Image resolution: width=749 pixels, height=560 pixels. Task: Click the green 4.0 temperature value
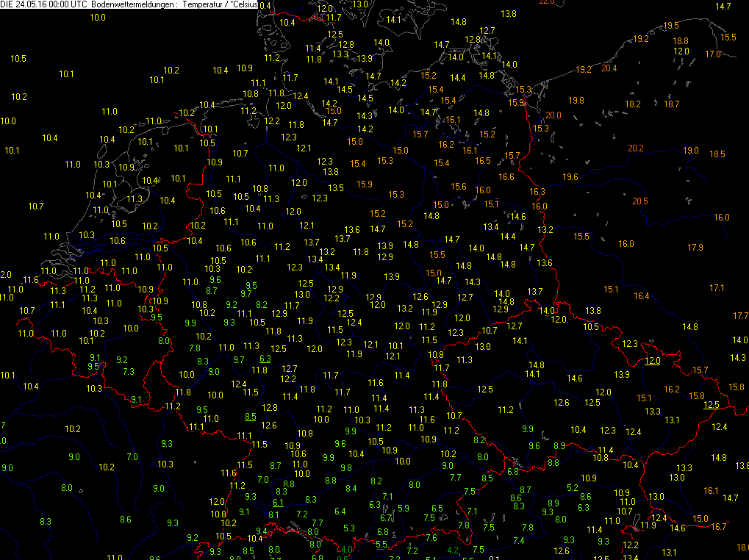[x=346, y=550]
